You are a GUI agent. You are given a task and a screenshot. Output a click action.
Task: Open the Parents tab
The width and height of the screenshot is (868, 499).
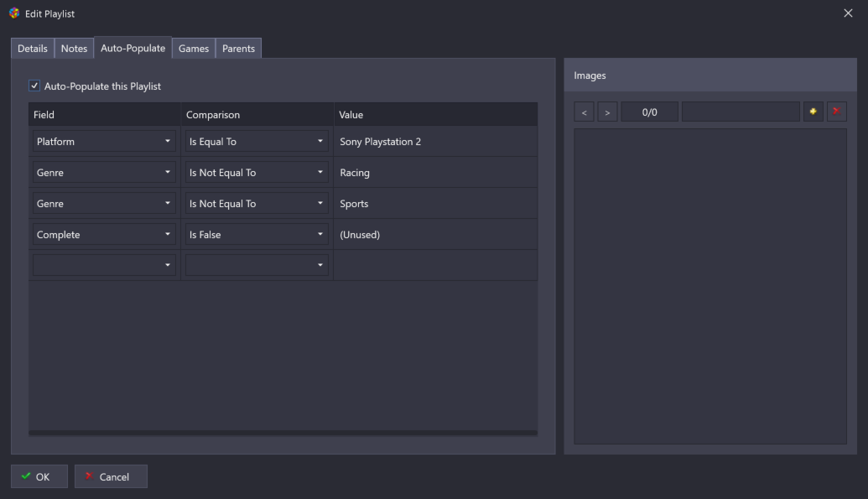238,49
